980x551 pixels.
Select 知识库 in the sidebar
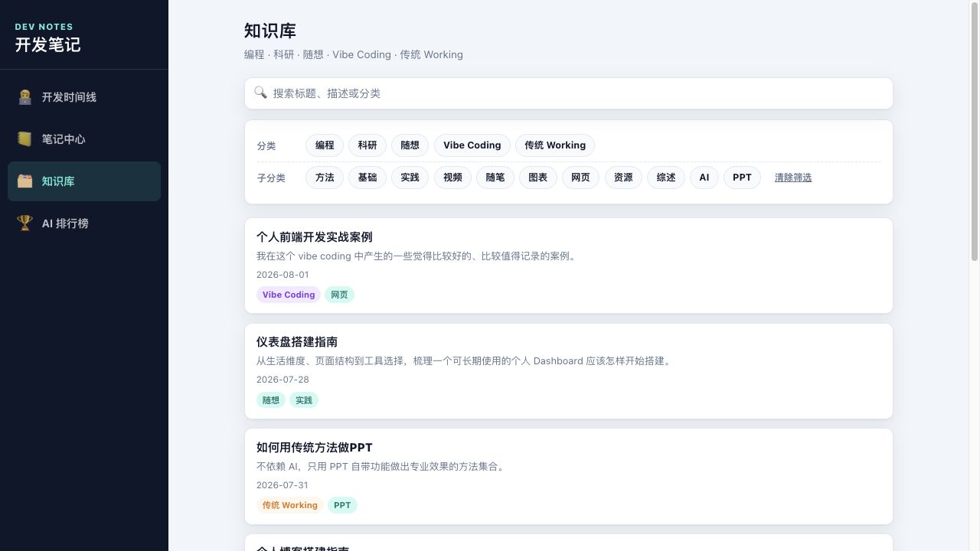tap(84, 181)
